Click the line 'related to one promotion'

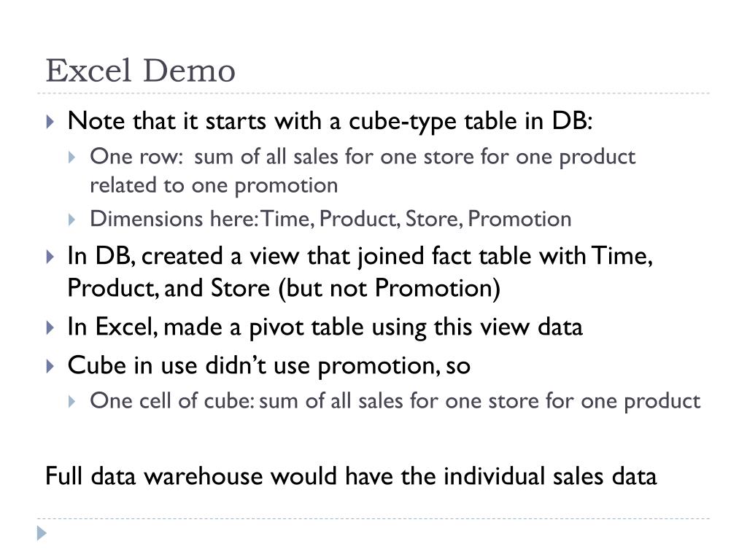tap(214, 185)
